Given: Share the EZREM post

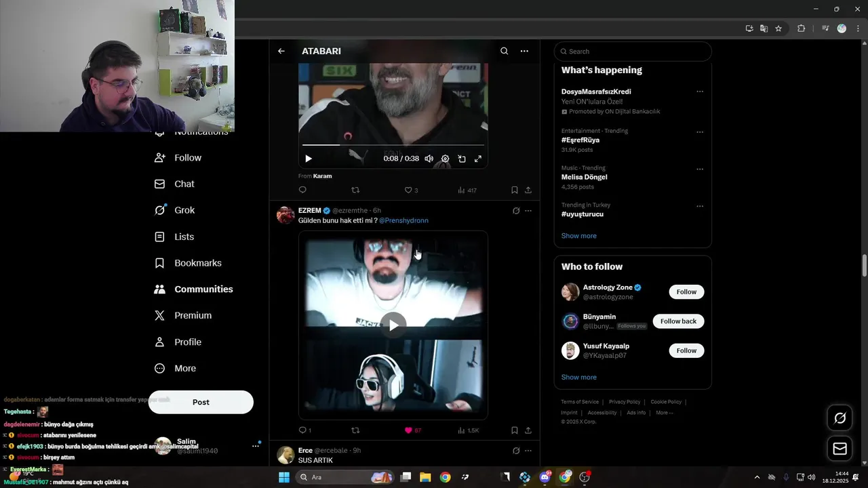Looking at the screenshot, I should pyautogui.click(x=528, y=430).
